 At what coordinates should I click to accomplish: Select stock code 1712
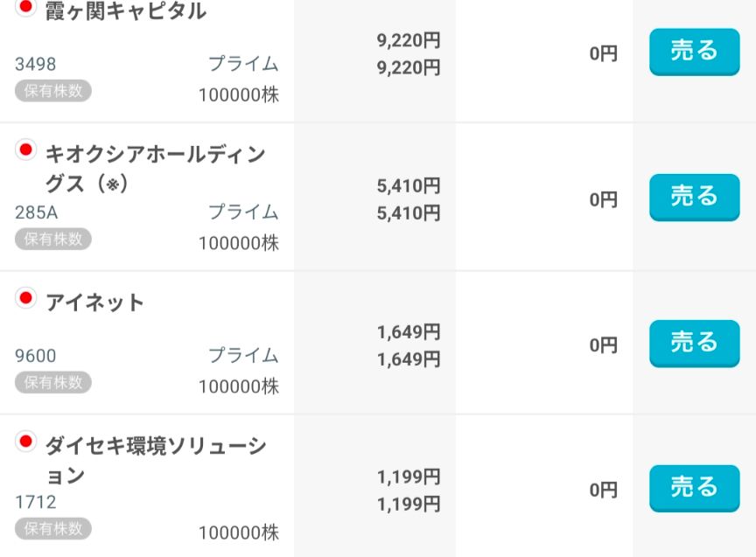[36, 502]
